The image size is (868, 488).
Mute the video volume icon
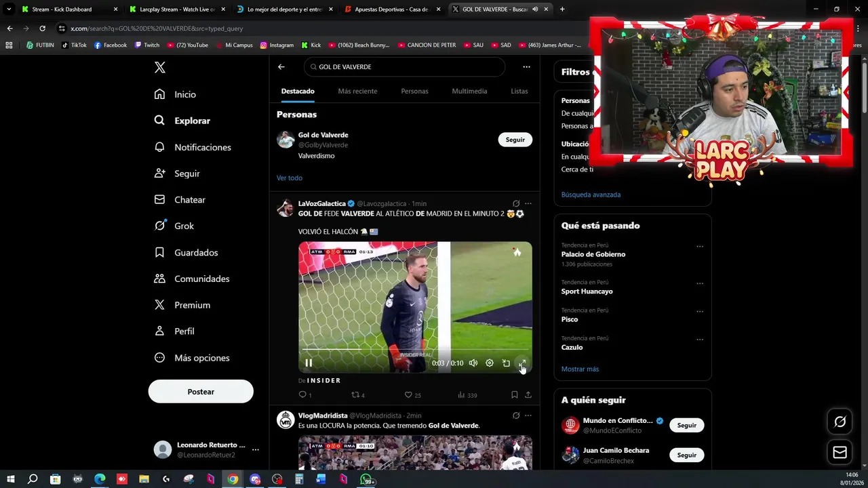pos(473,363)
